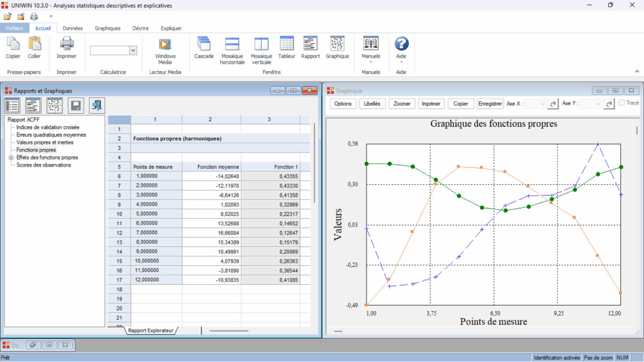The width and height of the screenshot is (644, 362).
Task: Rotate X axis with arrow icon
Action: (553, 104)
